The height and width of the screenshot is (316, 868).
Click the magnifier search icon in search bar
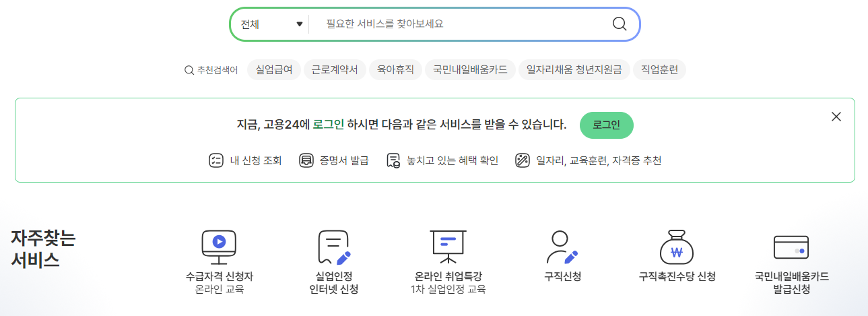(620, 24)
